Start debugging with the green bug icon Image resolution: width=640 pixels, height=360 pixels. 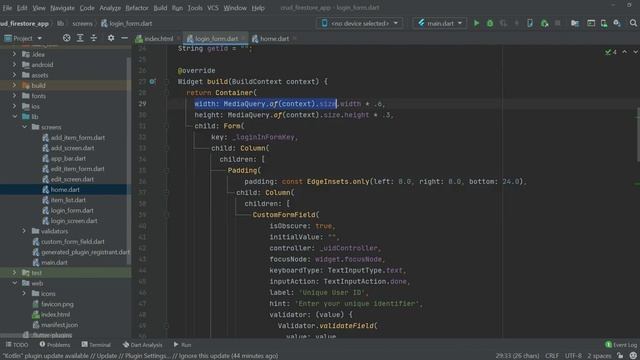[x=490, y=23]
